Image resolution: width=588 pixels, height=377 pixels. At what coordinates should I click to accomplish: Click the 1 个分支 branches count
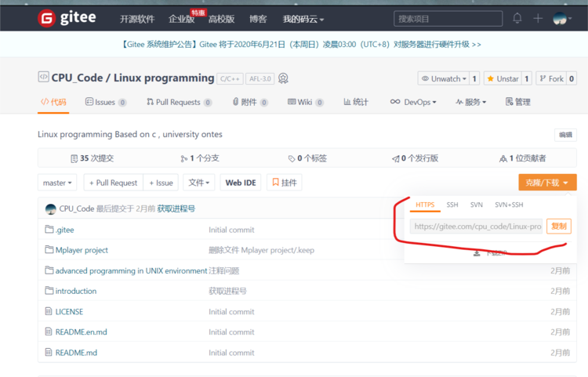click(x=199, y=158)
